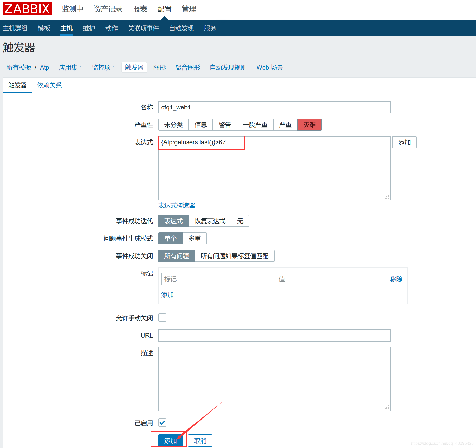Open the 管理 top menu
Screen dimensions: 476x448
[x=189, y=9]
